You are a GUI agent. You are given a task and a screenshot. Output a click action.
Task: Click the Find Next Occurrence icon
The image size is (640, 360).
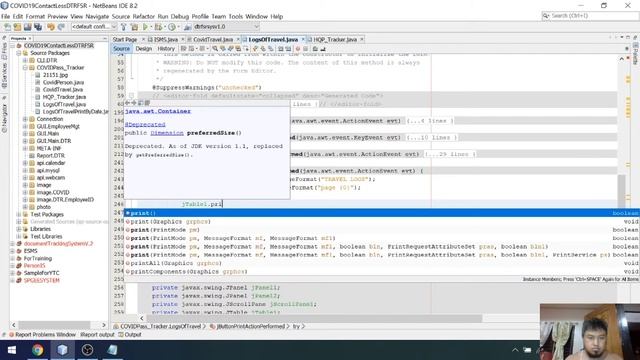[x=231, y=49]
